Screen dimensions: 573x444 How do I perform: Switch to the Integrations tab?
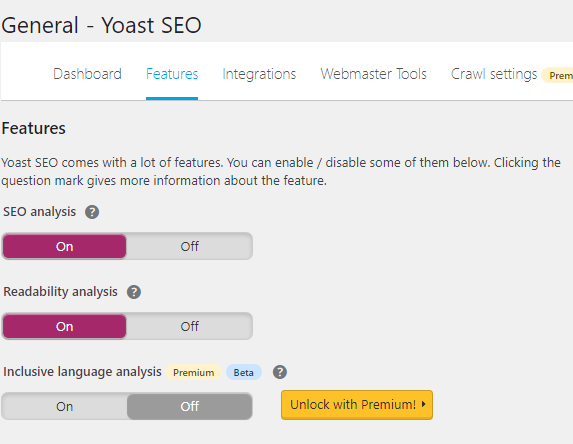259,74
